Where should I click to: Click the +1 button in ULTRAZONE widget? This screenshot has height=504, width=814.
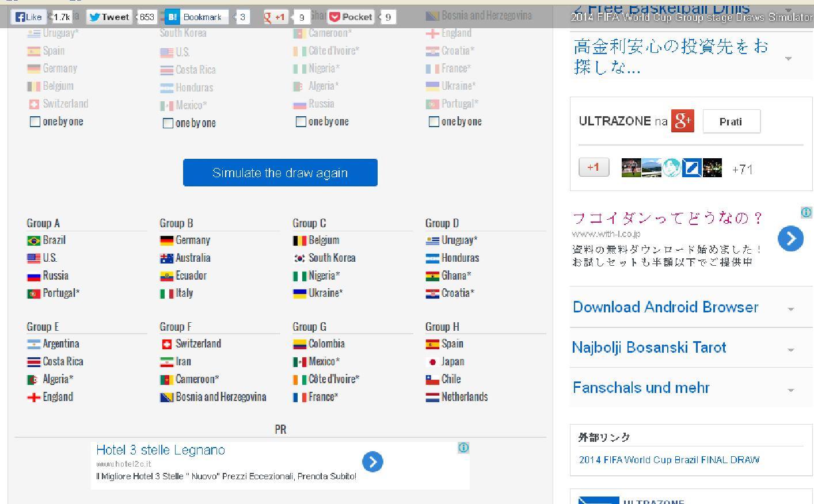594,167
